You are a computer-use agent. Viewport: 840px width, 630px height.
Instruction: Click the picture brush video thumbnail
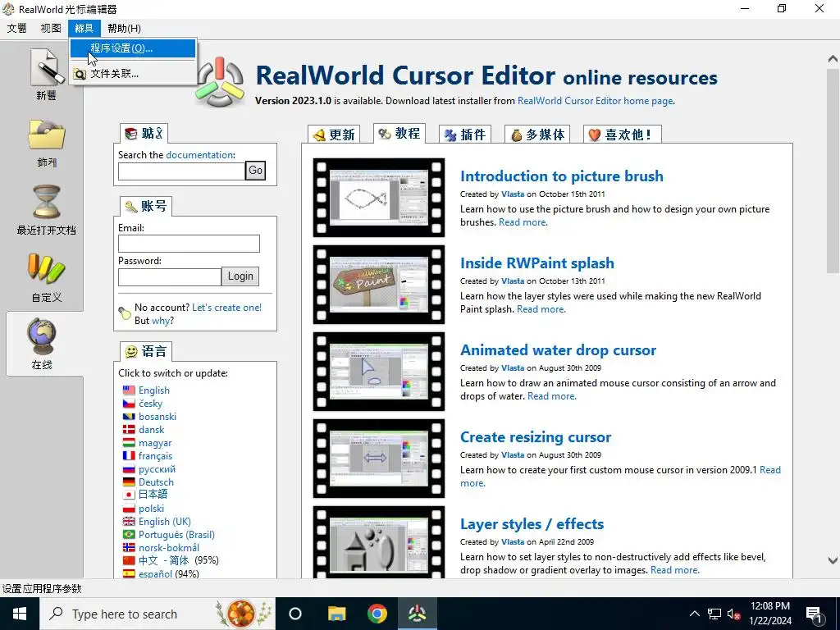379,197
